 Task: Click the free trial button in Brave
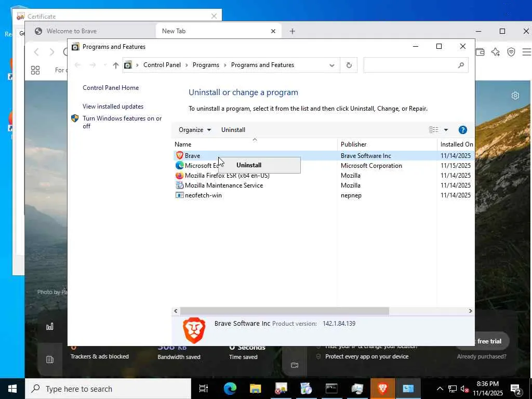(491, 341)
